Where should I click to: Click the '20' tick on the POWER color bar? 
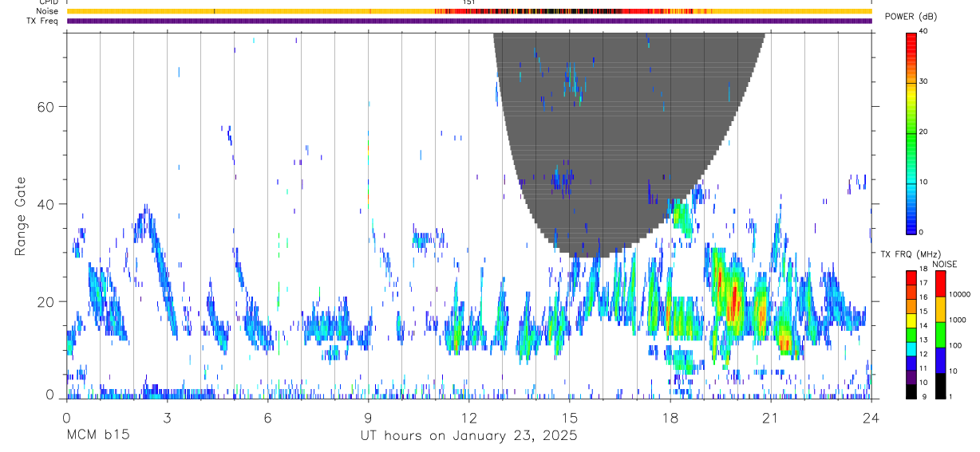click(x=923, y=132)
